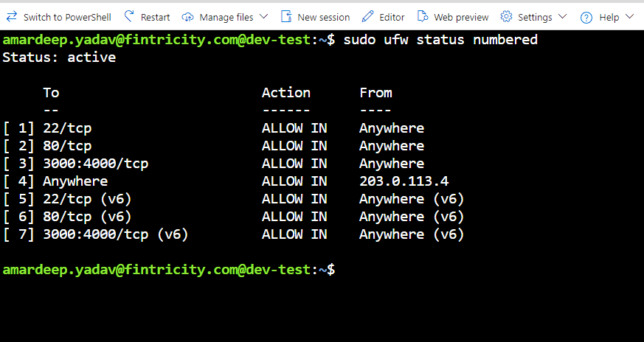This screenshot has height=342, width=644.
Task: Expand the Help dropdown chevron
Action: [x=629, y=16]
